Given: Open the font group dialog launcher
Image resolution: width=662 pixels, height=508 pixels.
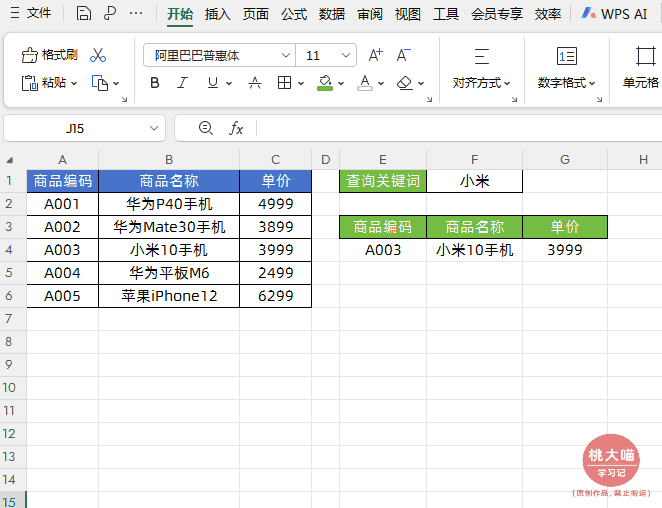Looking at the screenshot, I should pos(429,100).
